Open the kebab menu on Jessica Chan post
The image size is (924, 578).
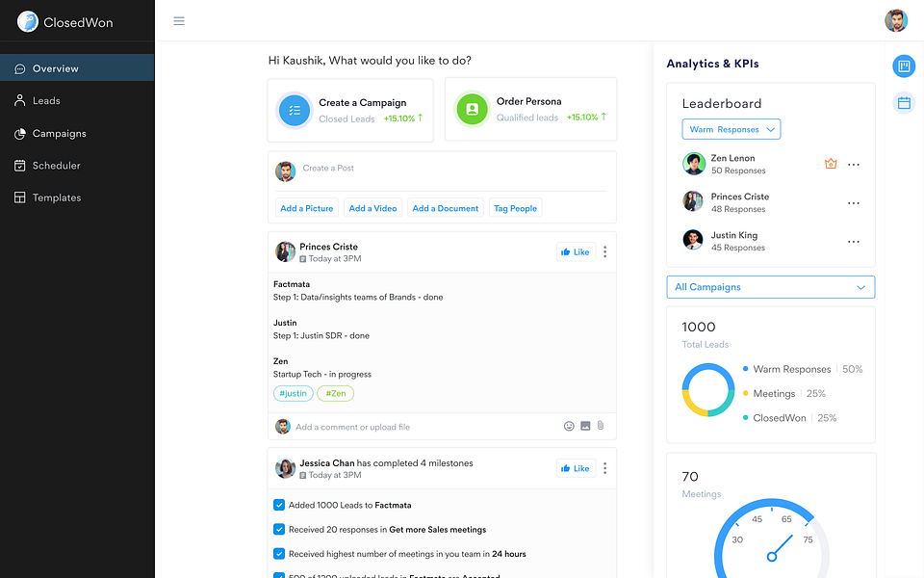point(604,468)
